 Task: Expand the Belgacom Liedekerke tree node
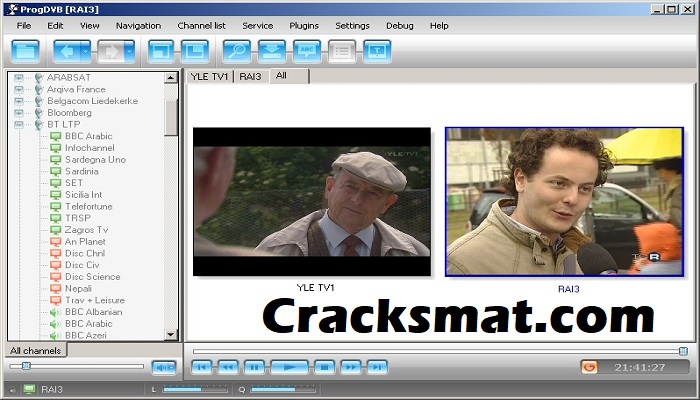tap(18, 101)
